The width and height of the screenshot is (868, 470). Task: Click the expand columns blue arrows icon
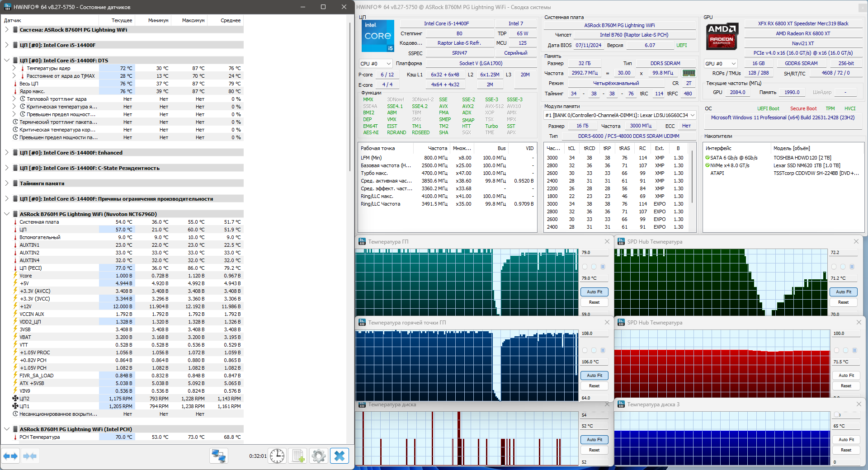tap(10, 456)
